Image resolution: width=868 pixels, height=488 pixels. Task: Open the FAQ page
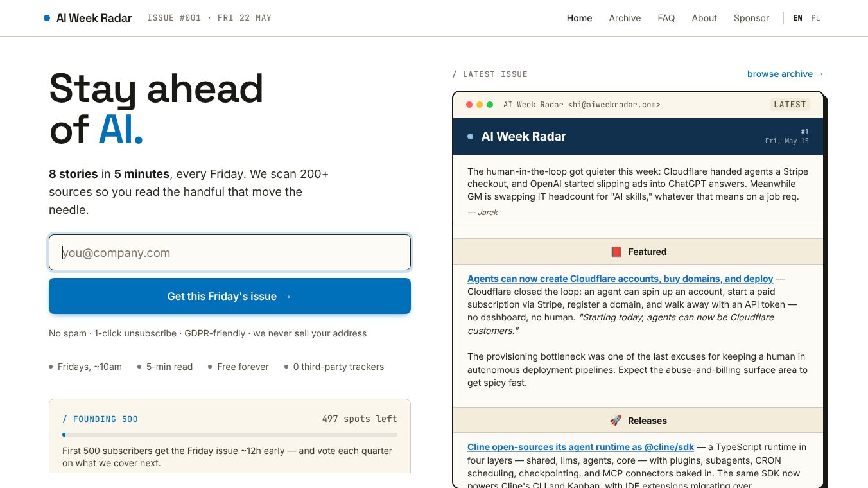click(666, 18)
